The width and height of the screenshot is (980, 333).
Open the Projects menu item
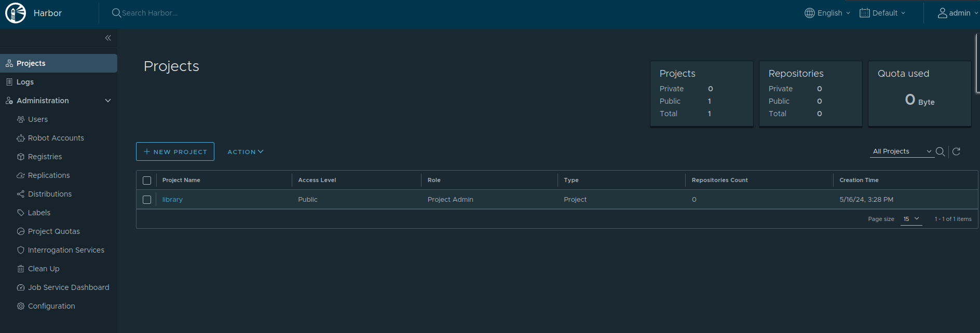59,63
